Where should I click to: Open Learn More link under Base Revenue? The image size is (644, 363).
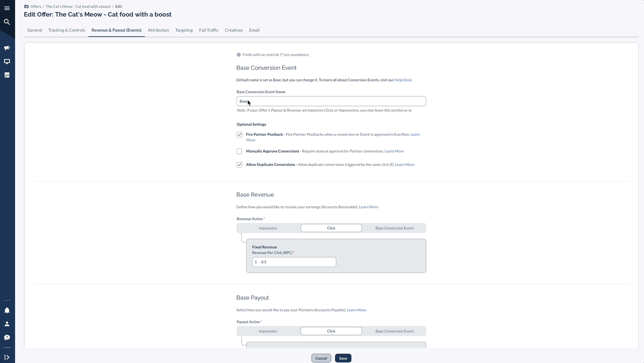pos(369,207)
